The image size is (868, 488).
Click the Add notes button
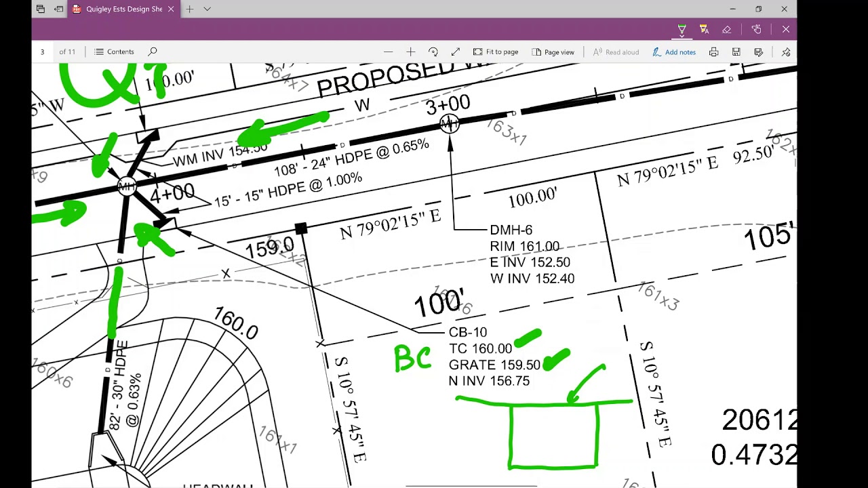click(x=674, y=52)
